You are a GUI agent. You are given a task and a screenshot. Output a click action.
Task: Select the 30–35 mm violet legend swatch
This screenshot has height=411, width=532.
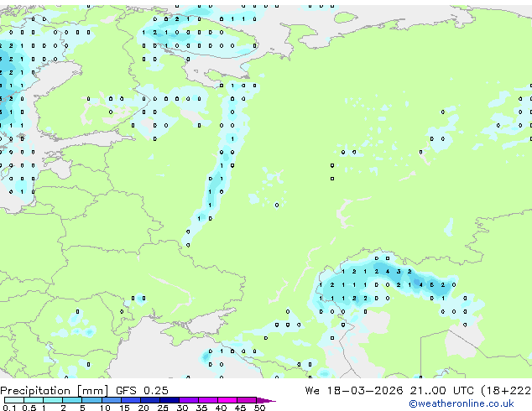[x=189, y=400]
